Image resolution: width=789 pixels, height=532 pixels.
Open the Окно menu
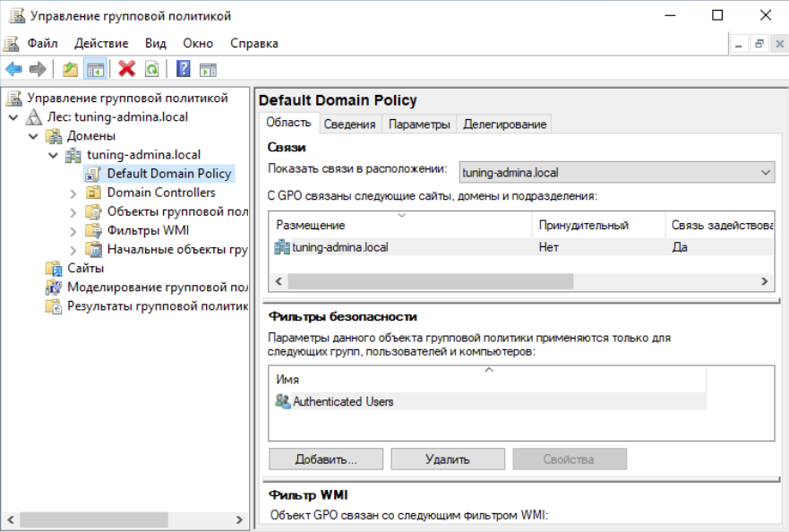198,43
